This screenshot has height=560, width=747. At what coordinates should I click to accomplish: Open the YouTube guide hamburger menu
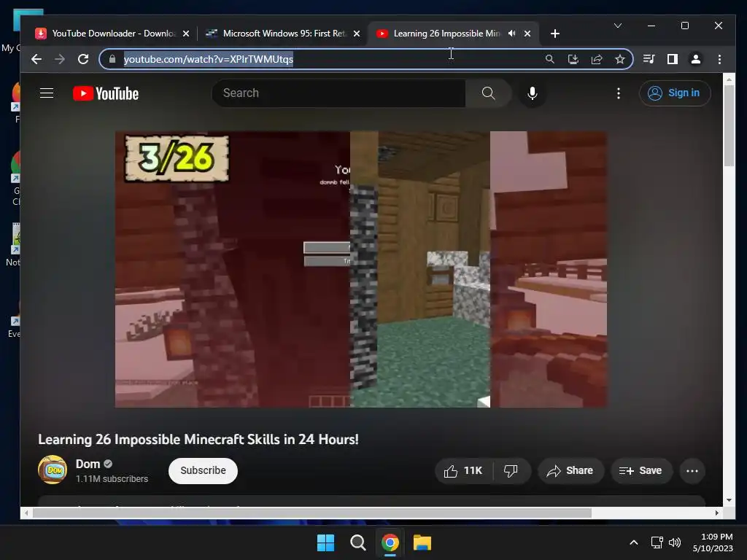click(47, 93)
